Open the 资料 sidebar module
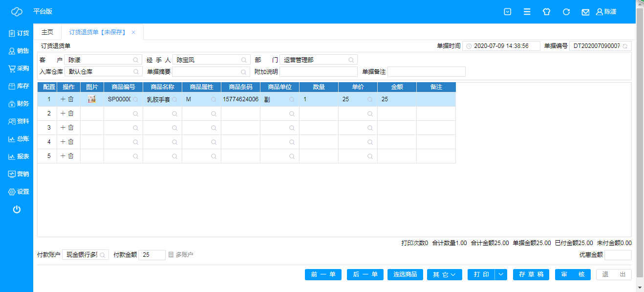 coord(19,121)
